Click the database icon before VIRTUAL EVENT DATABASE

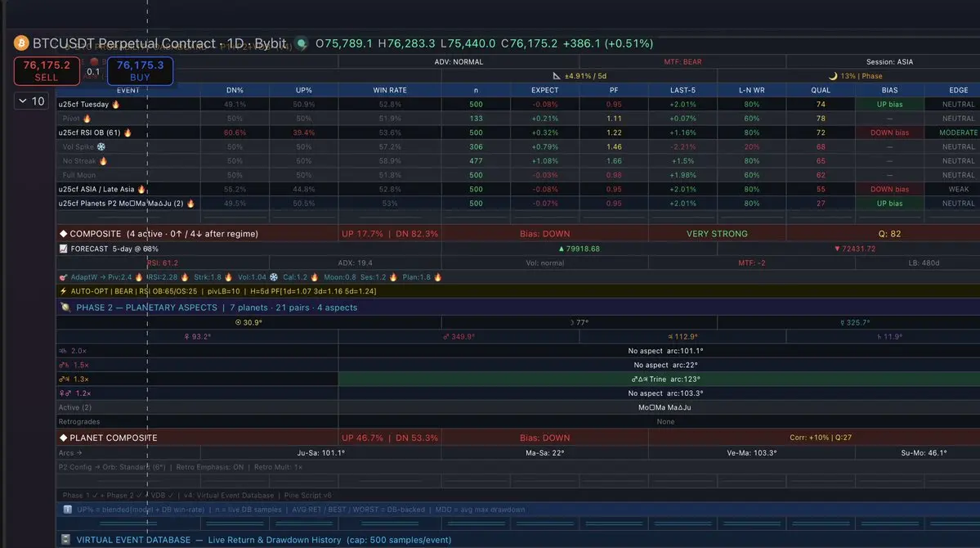65,539
